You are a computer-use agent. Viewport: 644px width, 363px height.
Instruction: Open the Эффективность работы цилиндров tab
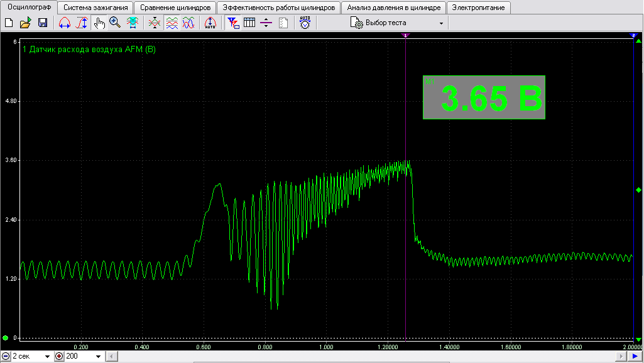(x=278, y=8)
